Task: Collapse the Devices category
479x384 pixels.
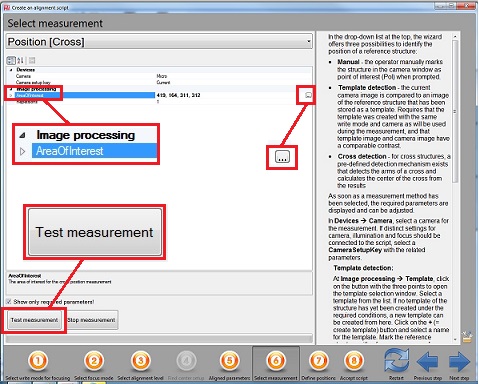Action: coord(11,70)
